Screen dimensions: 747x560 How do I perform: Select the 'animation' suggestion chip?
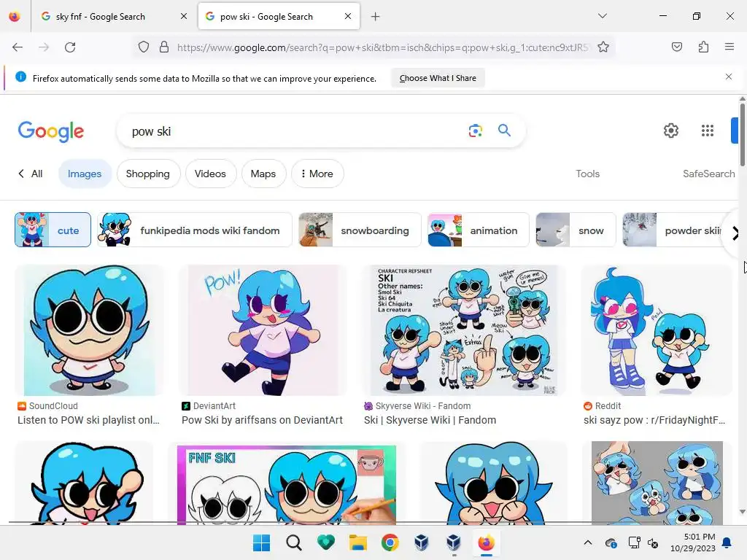tap(479, 230)
